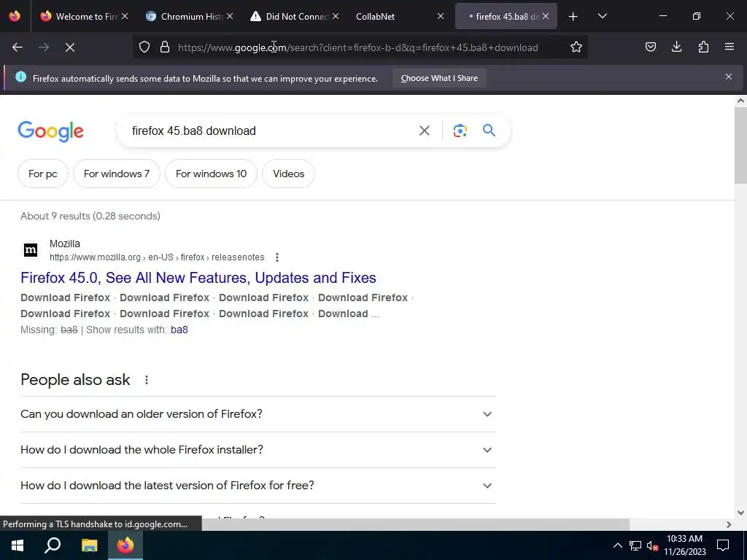This screenshot has height=560, width=747.
Task: Show hidden system tray icons
Action: tap(617, 545)
